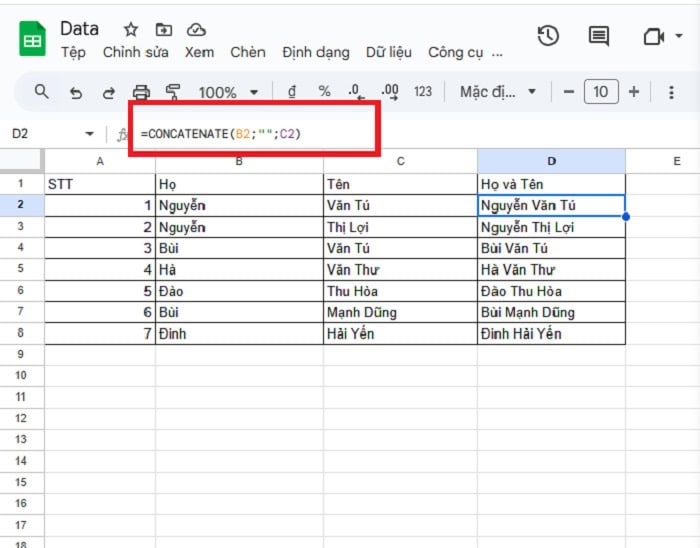
Task: Star the Data spreadsheet
Action: (x=131, y=29)
